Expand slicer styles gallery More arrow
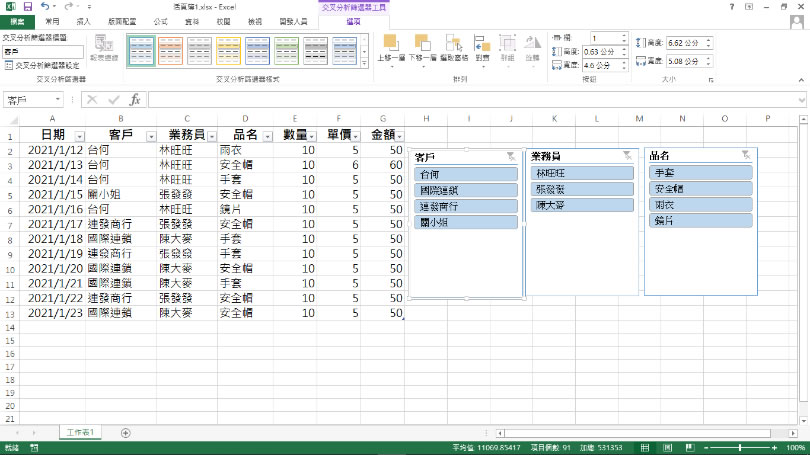810x455 pixels. coord(365,63)
